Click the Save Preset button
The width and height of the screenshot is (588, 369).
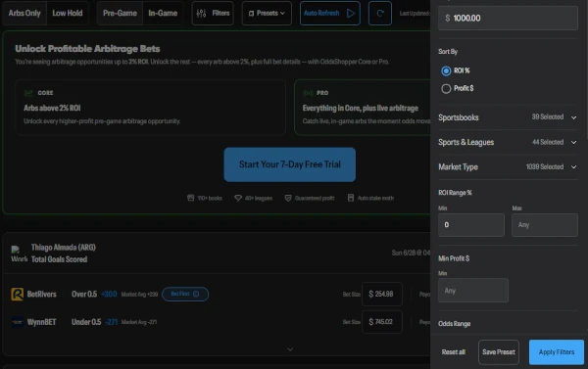click(499, 352)
